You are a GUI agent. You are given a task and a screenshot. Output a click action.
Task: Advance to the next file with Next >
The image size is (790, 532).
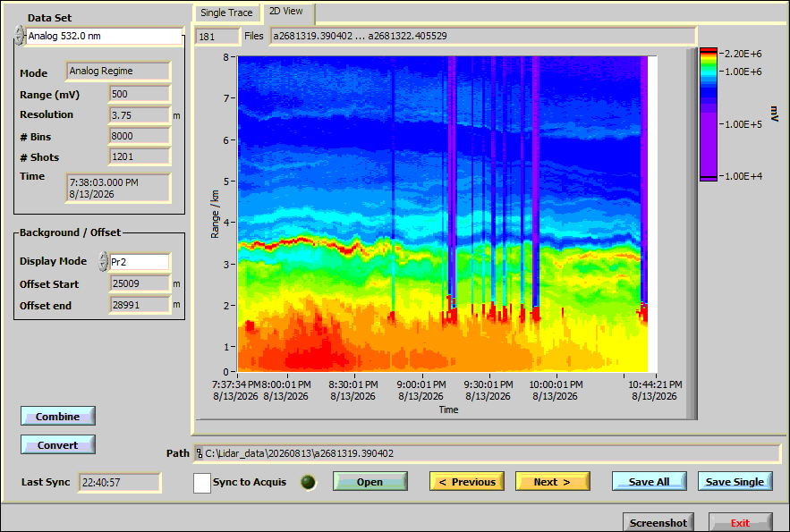click(553, 482)
